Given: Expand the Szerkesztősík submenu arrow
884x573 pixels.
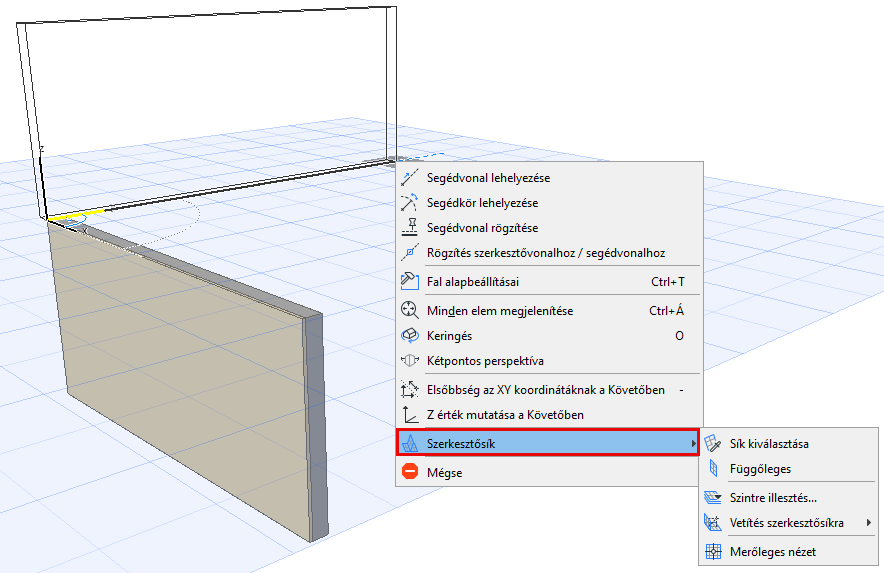Looking at the screenshot, I should point(693,444).
